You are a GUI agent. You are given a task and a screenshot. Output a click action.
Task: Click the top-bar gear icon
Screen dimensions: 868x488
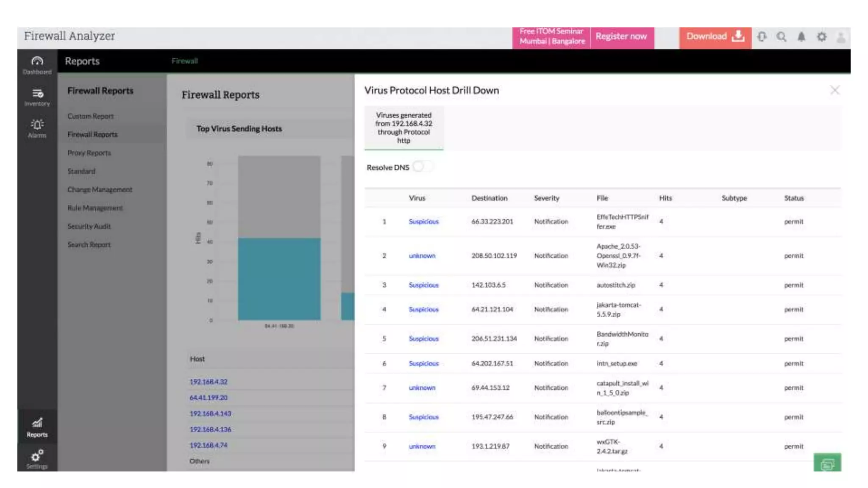click(821, 37)
